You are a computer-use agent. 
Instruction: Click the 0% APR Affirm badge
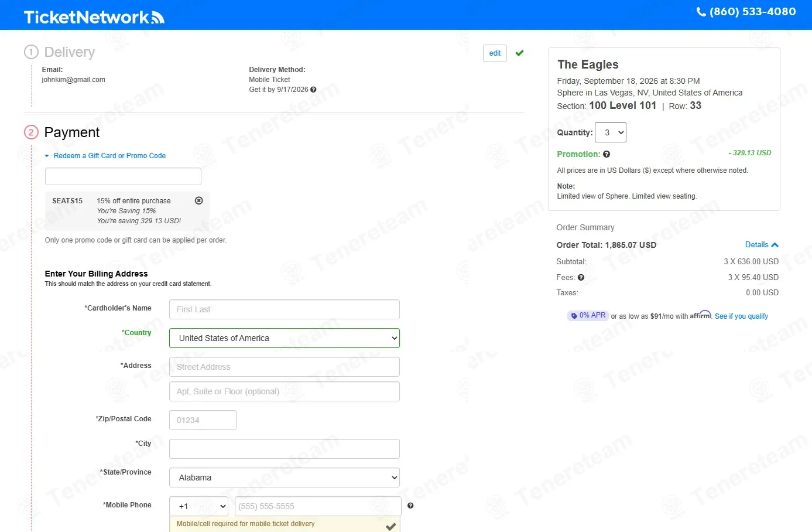(x=588, y=315)
